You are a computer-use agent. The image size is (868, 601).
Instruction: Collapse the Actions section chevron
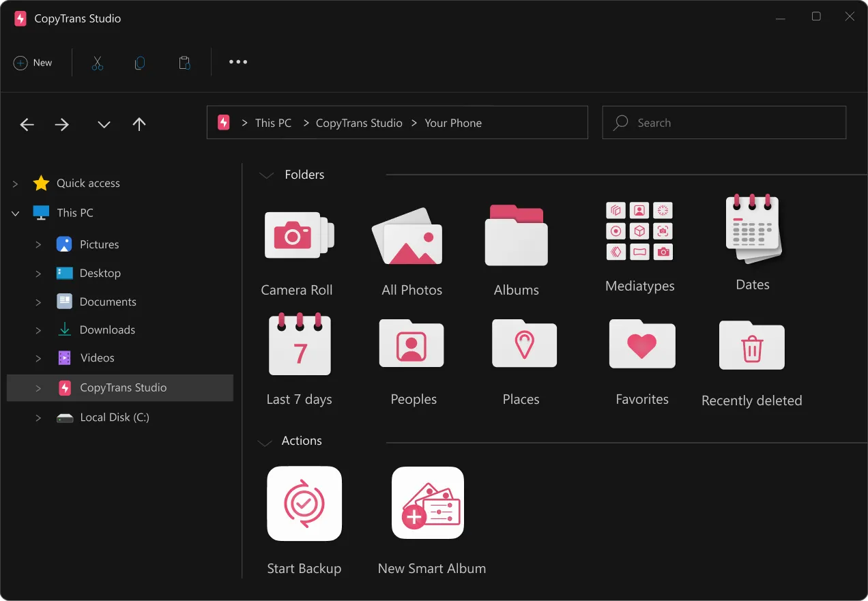(265, 443)
